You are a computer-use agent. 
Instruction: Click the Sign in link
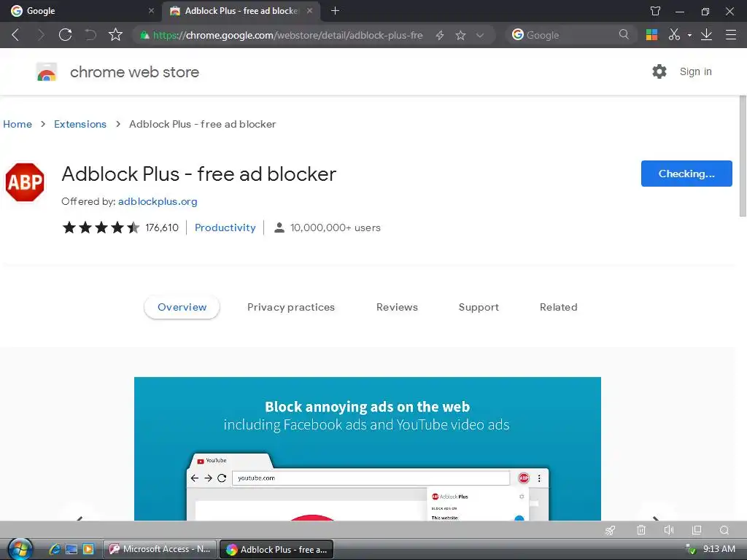695,71
